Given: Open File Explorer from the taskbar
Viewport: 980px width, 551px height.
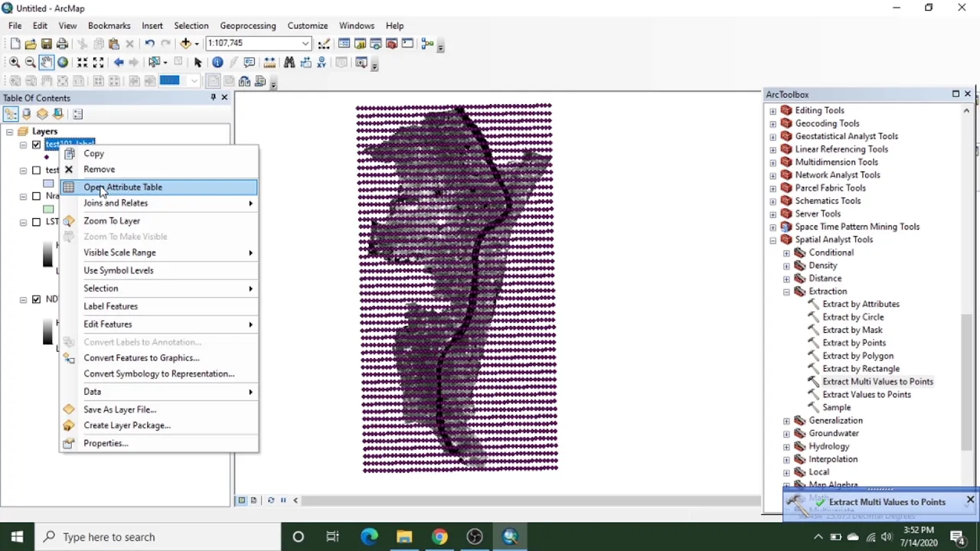Looking at the screenshot, I should 404,536.
